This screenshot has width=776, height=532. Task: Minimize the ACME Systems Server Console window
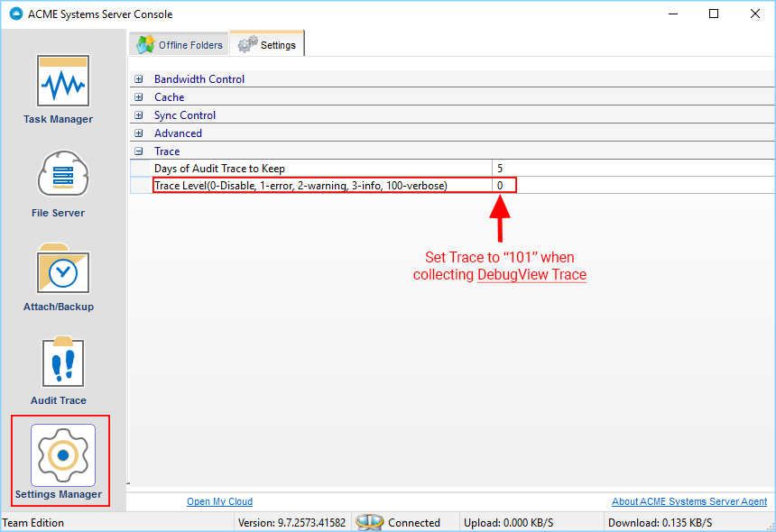coord(673,14)
